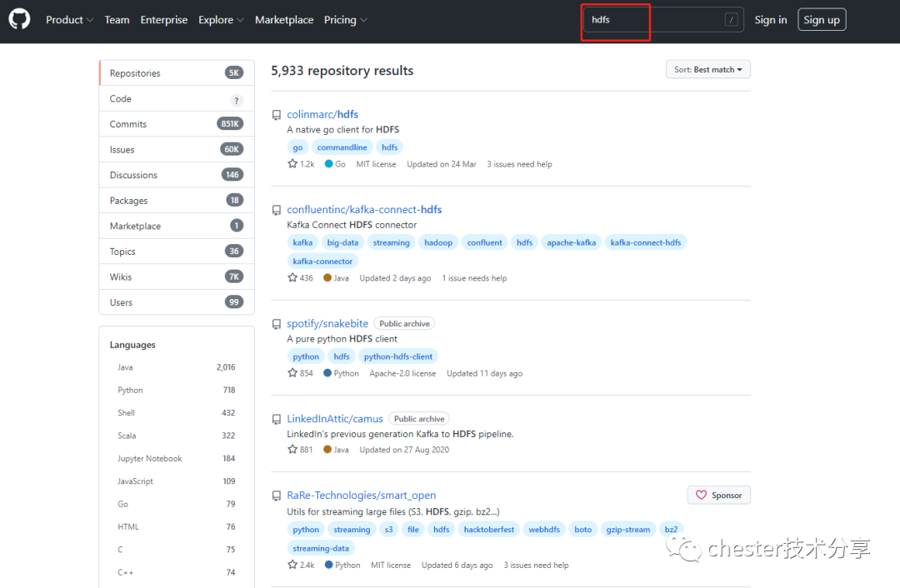Open Enterprise in the top navigation
Screen dimensions: 900x588
[164, 19]
